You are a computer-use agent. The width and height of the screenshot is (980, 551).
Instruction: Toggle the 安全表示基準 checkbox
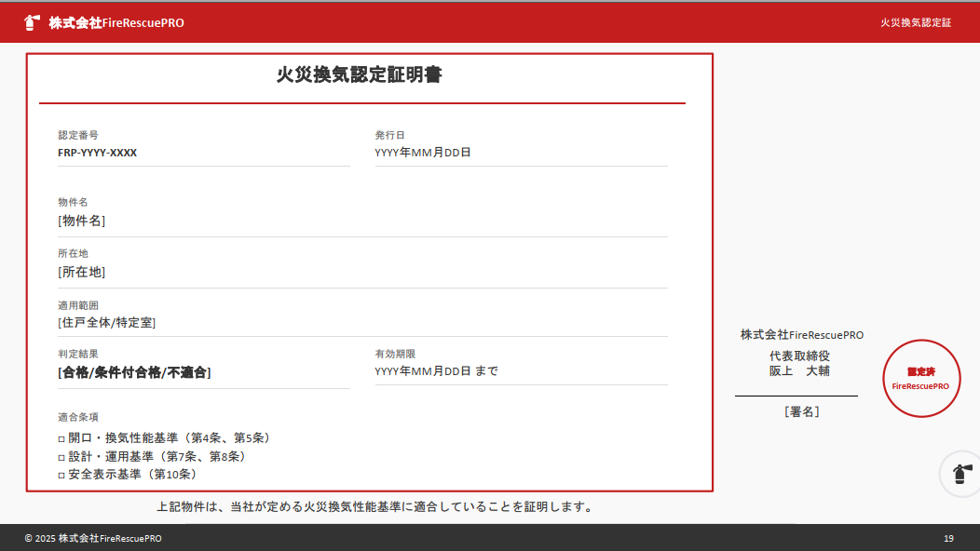pyautogui.click(x=61, y=475)
